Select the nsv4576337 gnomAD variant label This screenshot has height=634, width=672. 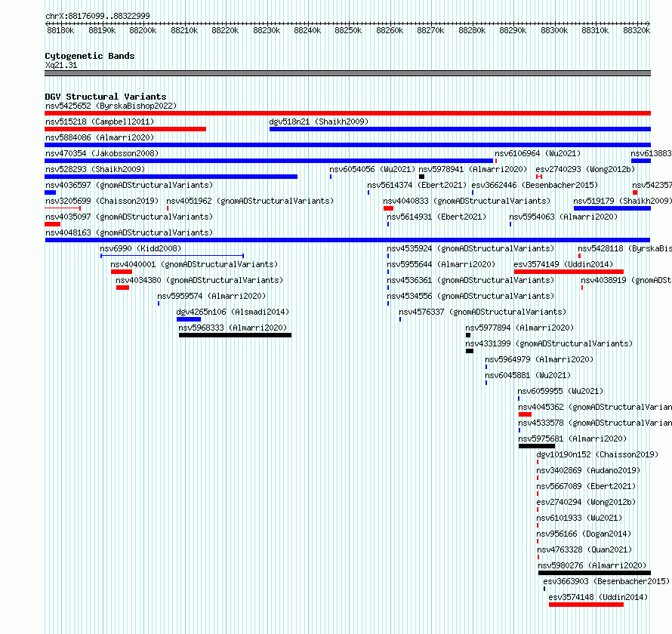coord(482,312)
